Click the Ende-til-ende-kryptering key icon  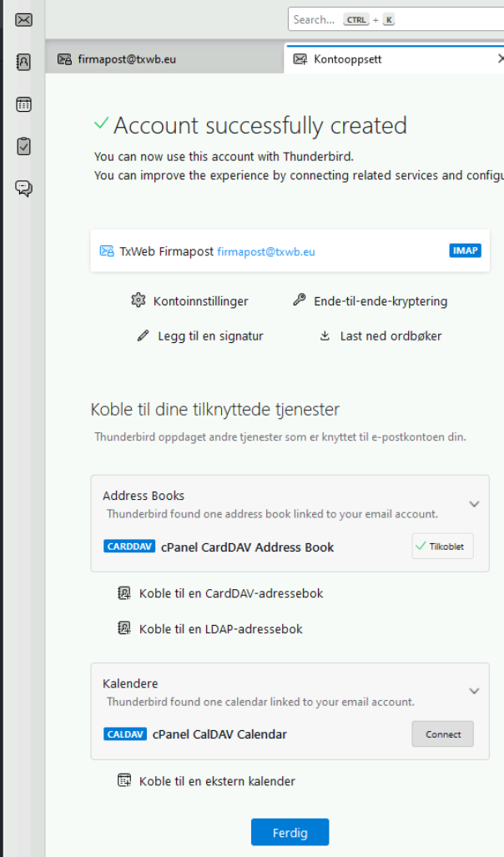click(x=299, y=300)
